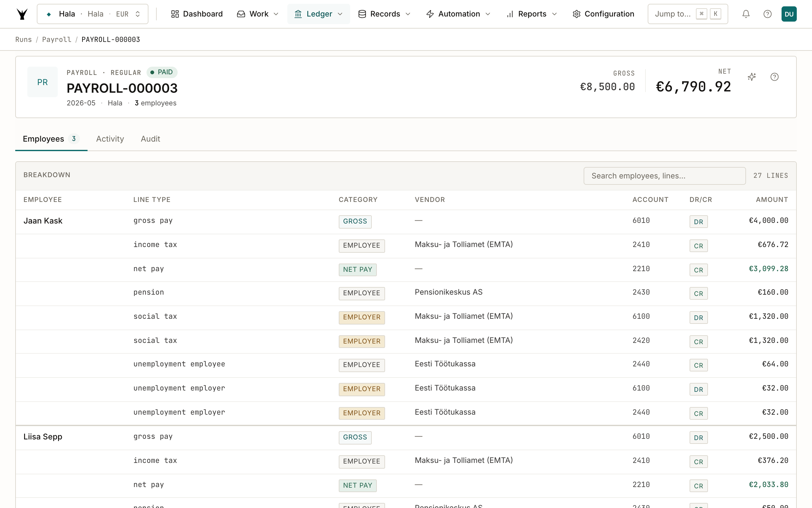Switch to the Activity tab

110,139
